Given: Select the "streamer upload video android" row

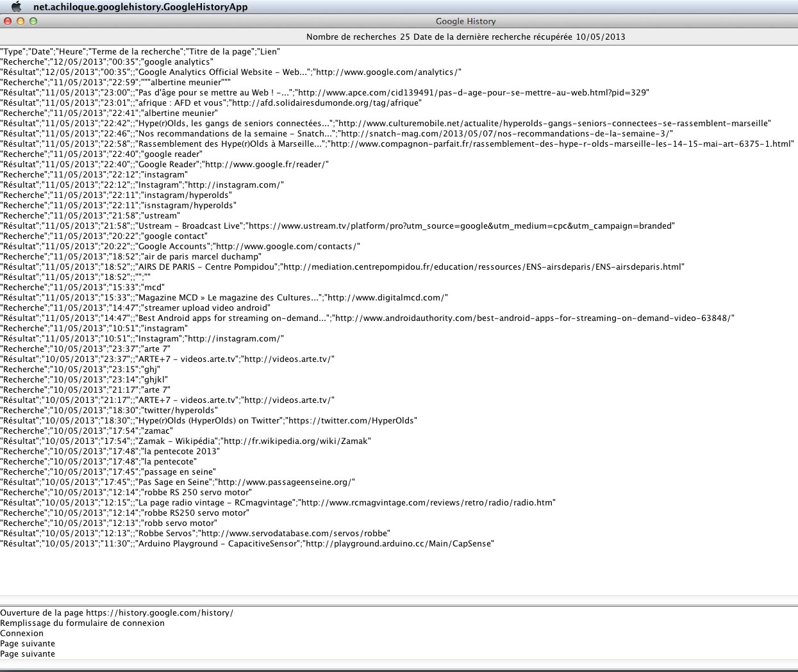Looking at the screenshot, I should pyautogui.click(x=135, y=308).
